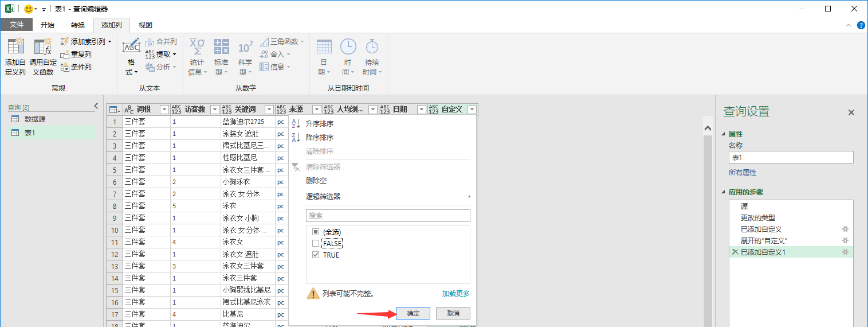The image size is (868, 327).
Task: Click data type icon of 关键词 column
Action: point(227,110)
